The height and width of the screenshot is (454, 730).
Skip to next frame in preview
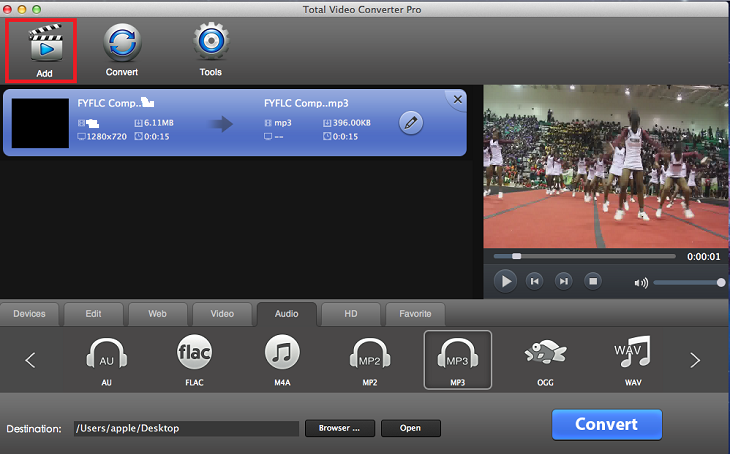click(x=563, y=281)
